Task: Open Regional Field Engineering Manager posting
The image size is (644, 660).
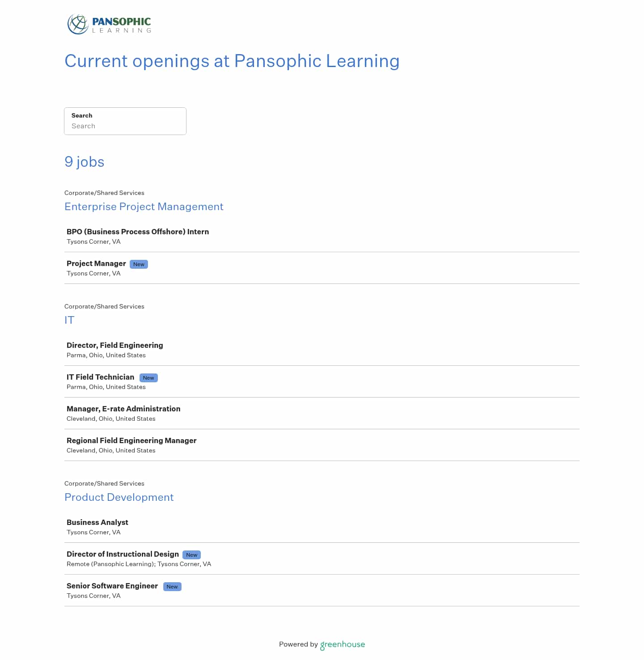Action: coord(131,440)
